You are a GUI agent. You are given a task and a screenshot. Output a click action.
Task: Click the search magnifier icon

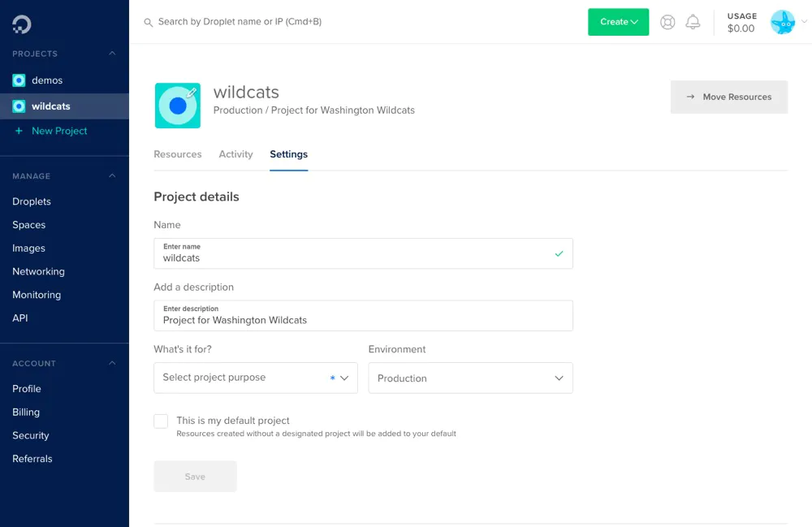click(149, 23)
